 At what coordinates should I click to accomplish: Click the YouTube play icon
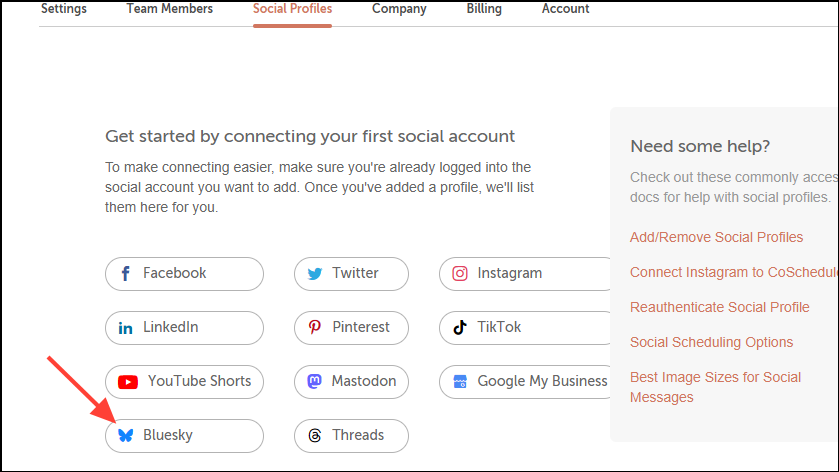(x=128, y=382)
